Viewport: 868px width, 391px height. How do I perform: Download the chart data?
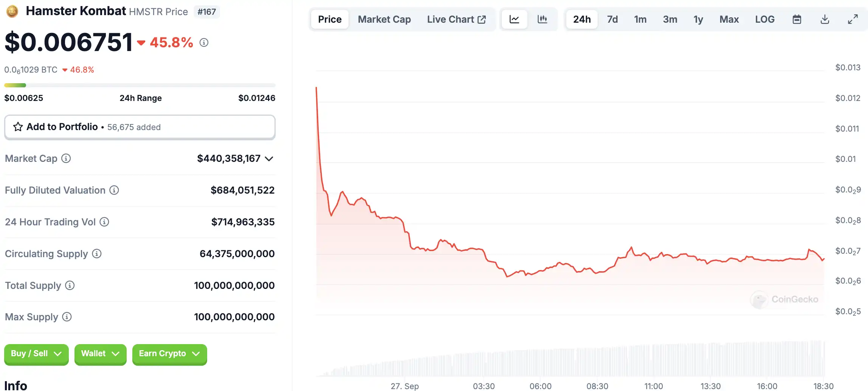click(x=825, y=19)
